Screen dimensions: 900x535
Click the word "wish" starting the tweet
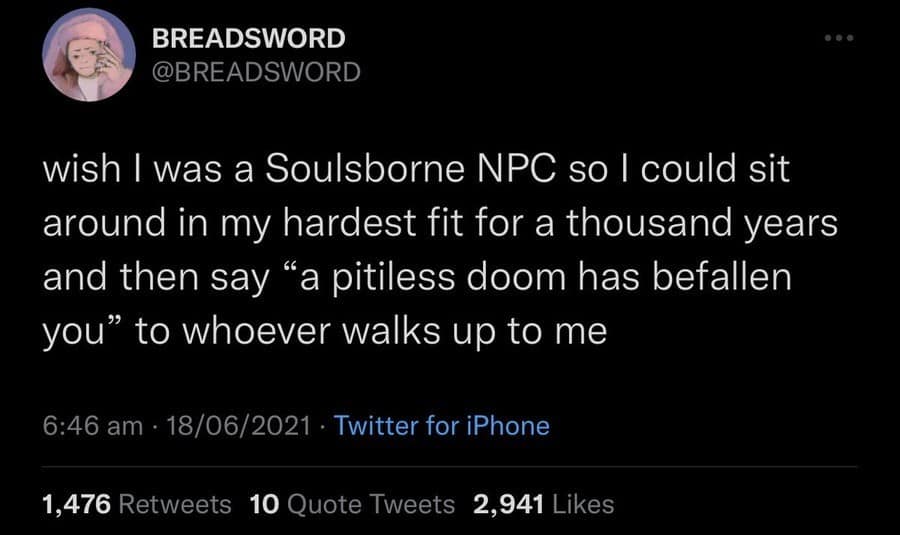click(77, 171)
